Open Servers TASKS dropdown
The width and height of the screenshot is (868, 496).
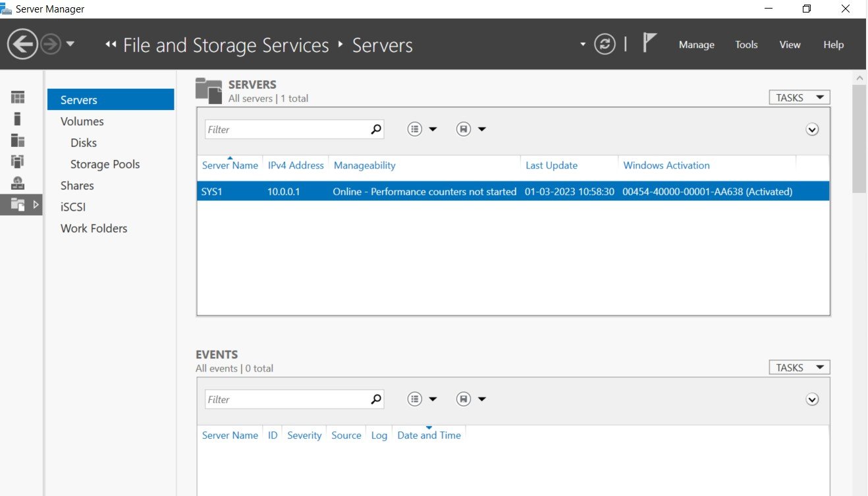click(x=800, y=97)
